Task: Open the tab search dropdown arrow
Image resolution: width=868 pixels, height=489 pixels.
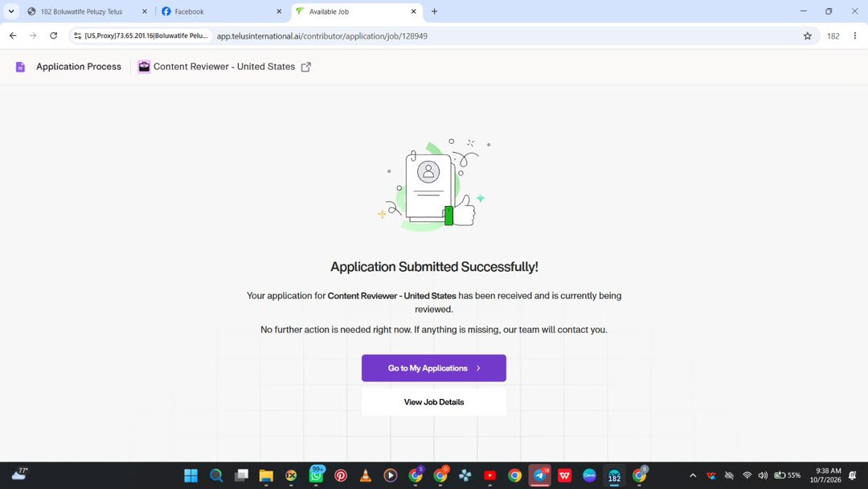Action: click(x=11, y=11)
